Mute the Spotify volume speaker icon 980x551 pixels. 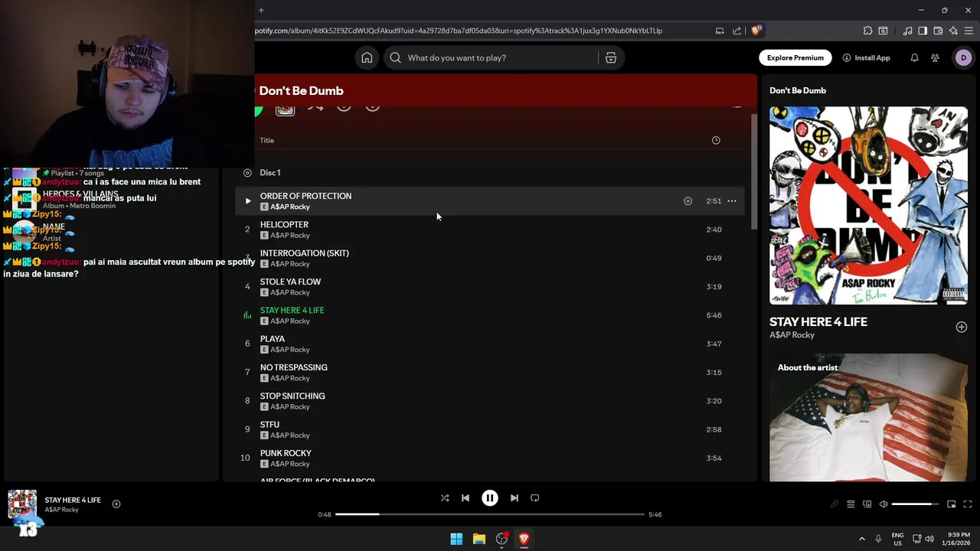(884, 504)
